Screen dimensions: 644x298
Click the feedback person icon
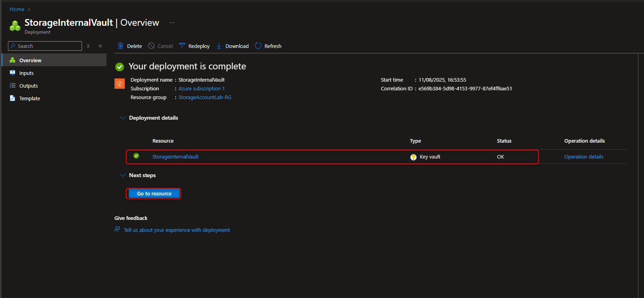tap(117, 229)
